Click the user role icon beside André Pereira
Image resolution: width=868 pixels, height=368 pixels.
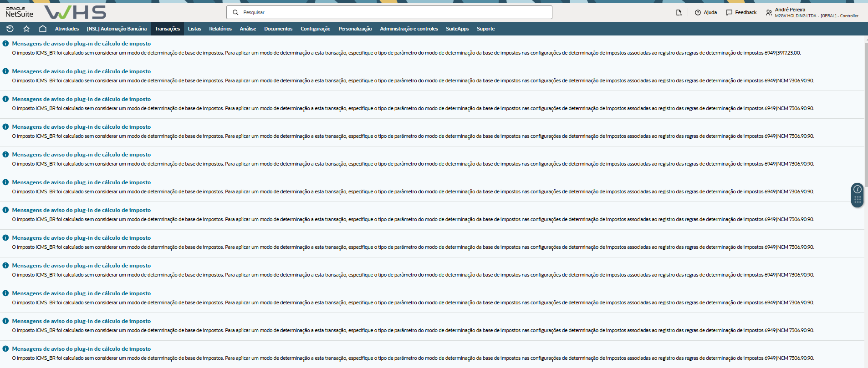point(769,13)
